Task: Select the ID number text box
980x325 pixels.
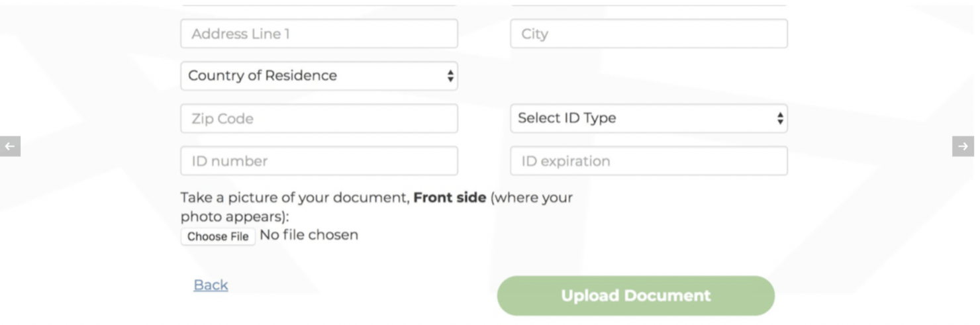Action: 319,161
